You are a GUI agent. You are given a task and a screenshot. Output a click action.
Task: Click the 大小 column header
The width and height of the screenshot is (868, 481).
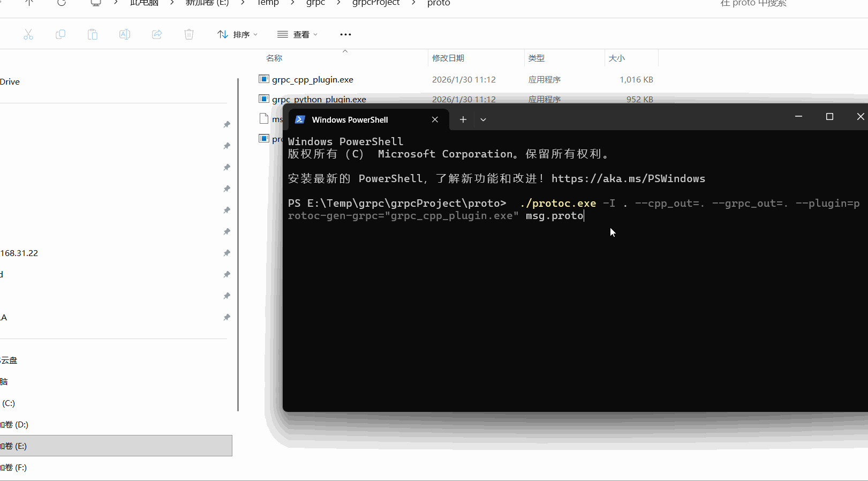617,58
